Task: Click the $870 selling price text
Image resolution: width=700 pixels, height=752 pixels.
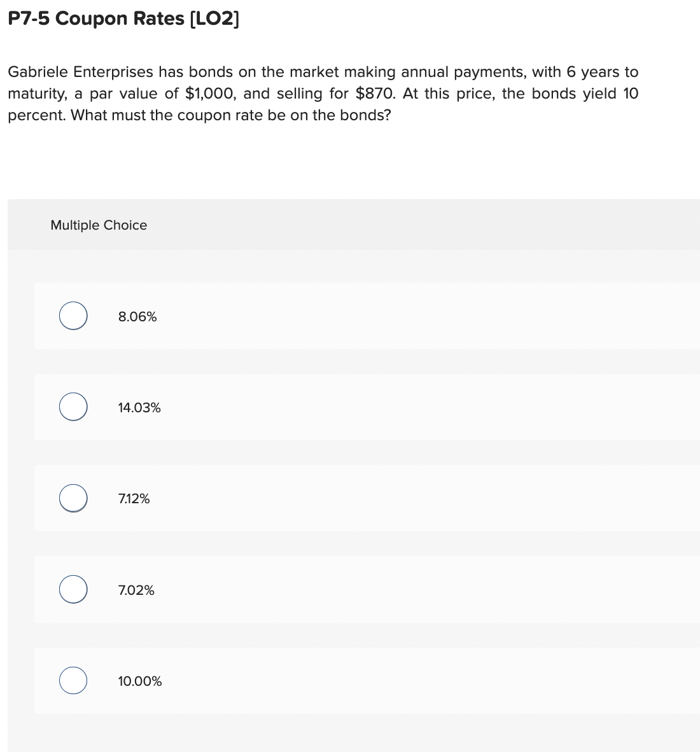Action: click(377, 94)
